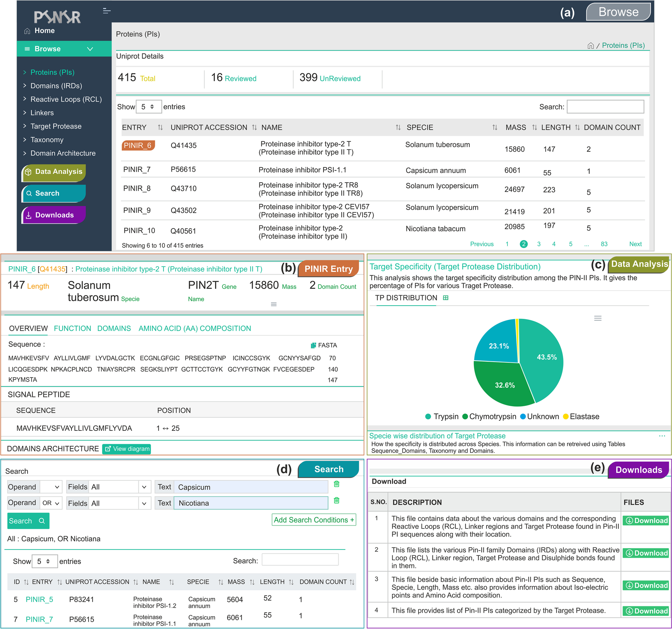Image resolution: width=672 pixels, height=629 pixels.
Task: Click View diagram button
Action: (x=127, y=449)
